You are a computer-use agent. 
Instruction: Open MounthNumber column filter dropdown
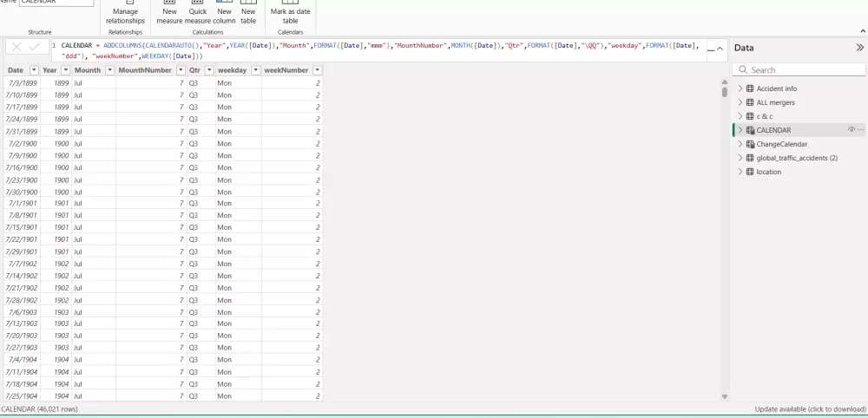(x=181, y=70)
